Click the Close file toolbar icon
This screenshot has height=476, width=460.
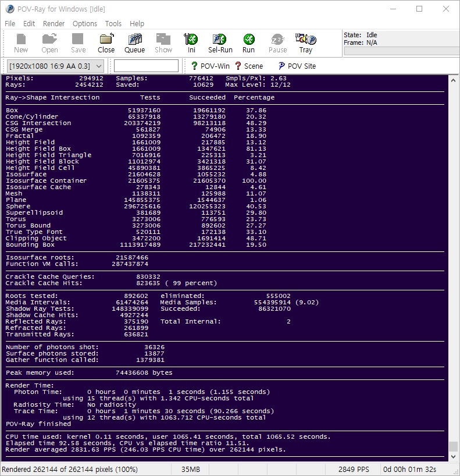click(106, 44)
